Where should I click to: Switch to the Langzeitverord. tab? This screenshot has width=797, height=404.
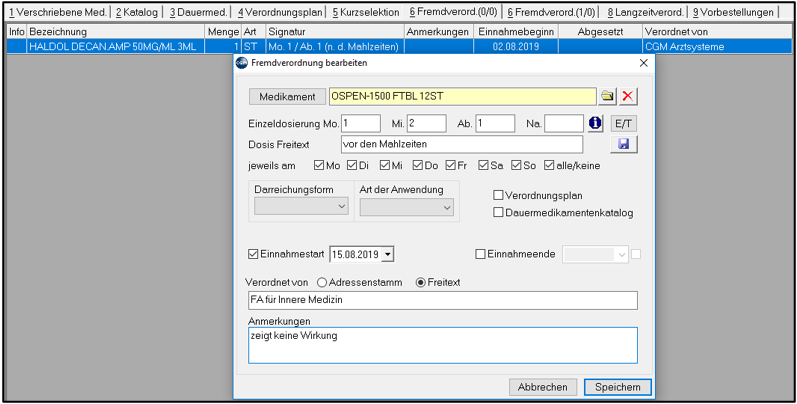tap(646, 12)
